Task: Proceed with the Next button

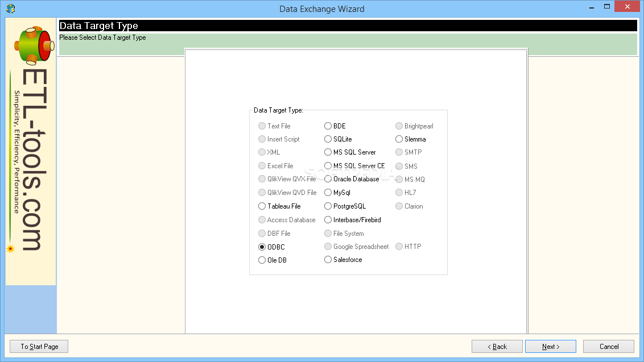Action: (x=550, y=347)
